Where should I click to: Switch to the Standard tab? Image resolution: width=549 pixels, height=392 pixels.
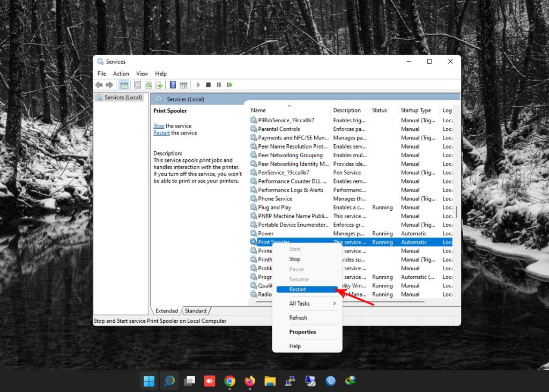pos(196,311)
